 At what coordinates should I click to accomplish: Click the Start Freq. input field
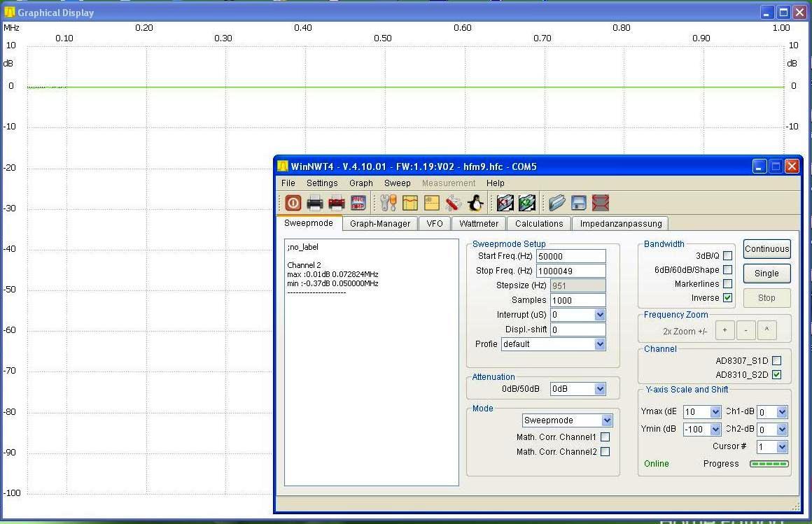tap(570, 257)
